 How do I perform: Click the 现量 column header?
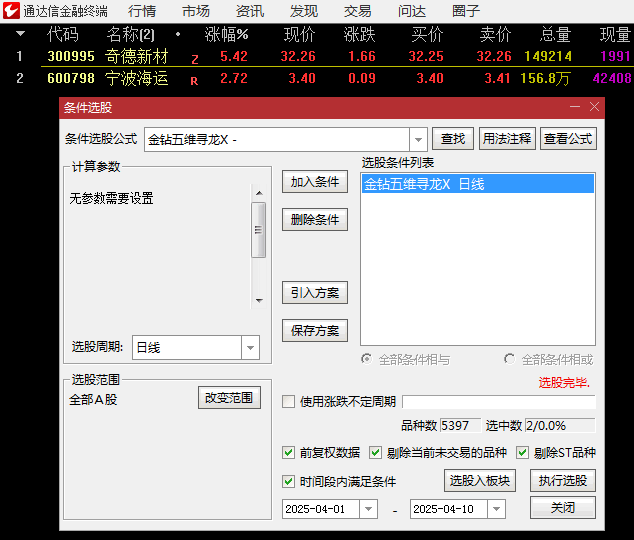pyautogui.click(x=615, y=34)
